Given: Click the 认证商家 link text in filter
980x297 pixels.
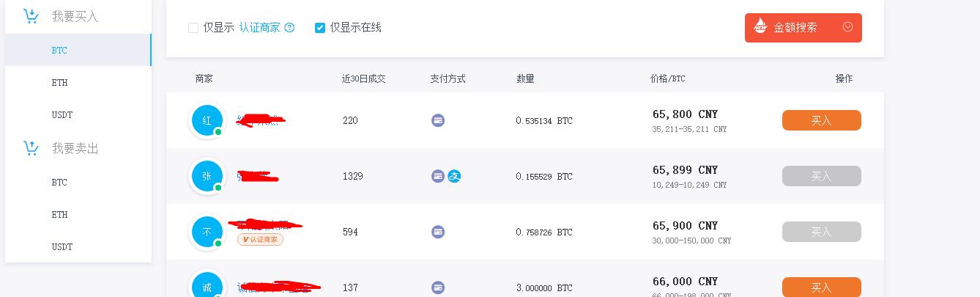Looking at the screenshot, I should pos(260,28).
